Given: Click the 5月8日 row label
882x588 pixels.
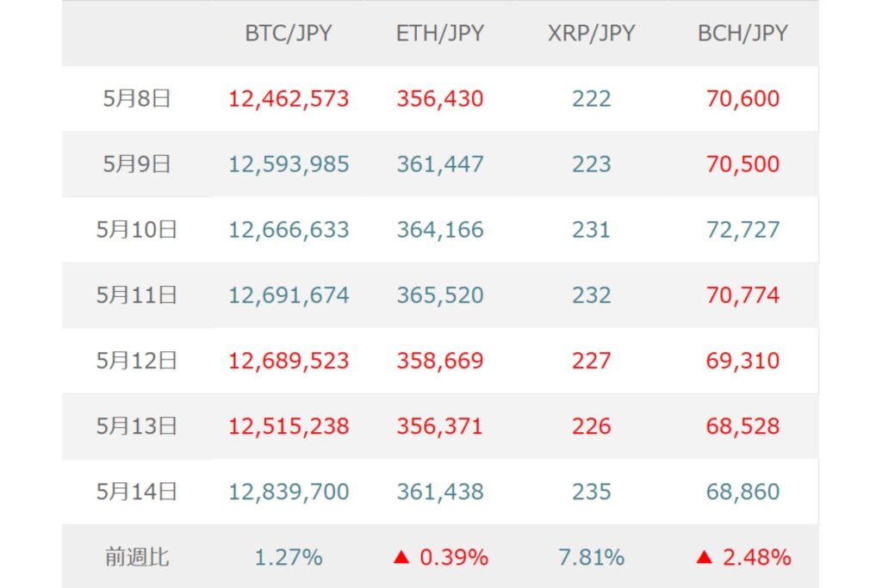Looking at the screenshot, I should [137, 98].
